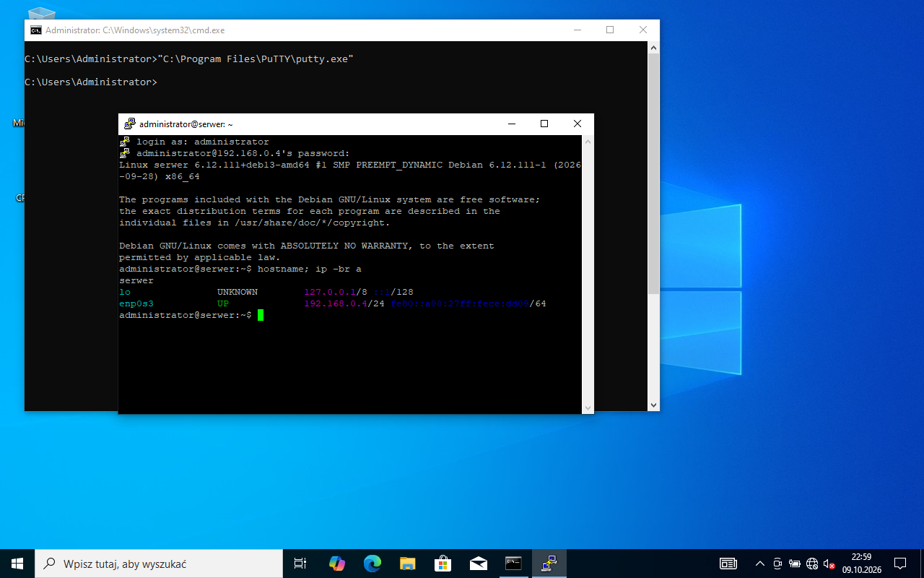This screenshot has height=578, width=924.
Task: Open the notification center icon
Action: click(900, 564)
